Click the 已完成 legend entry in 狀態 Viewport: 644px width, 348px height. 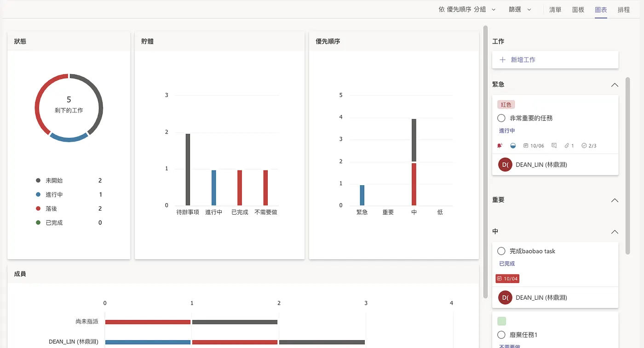coord(69,223)
